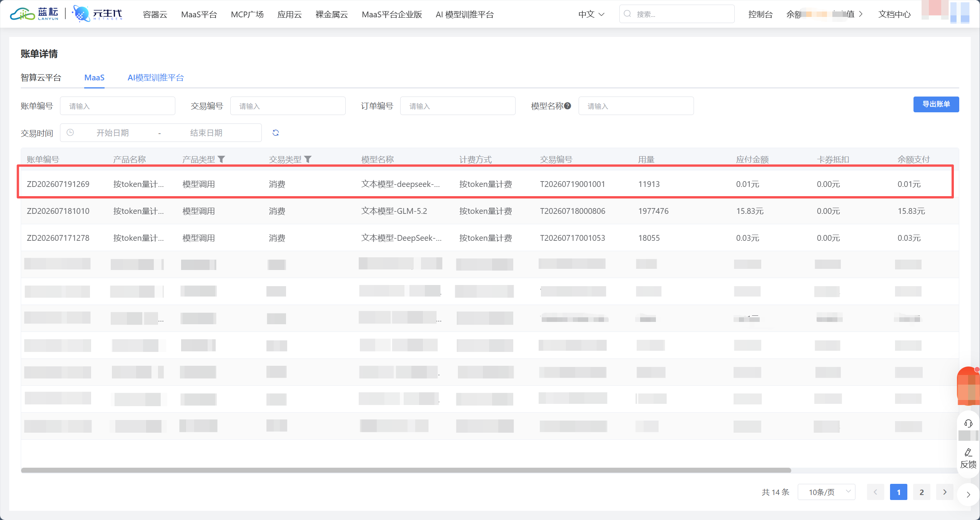The height and width of the screenshot is (520, 980).
Task: Open the 中文 language dropdown
Action: [x=591, y=14]
